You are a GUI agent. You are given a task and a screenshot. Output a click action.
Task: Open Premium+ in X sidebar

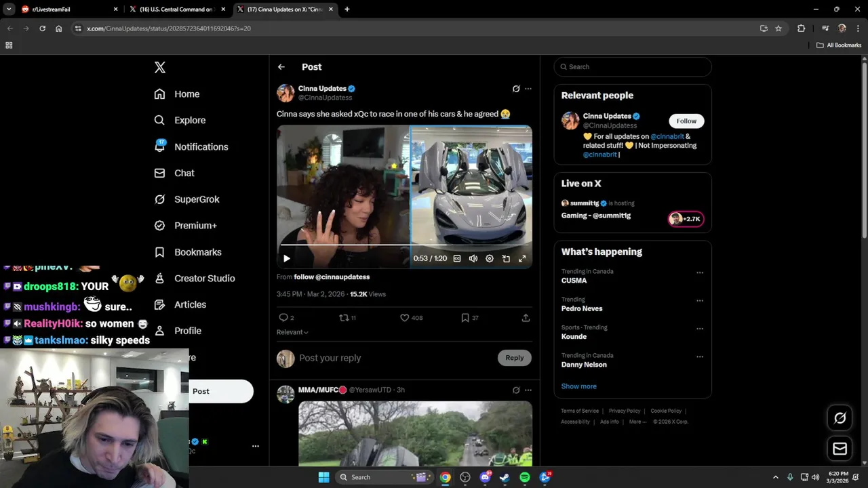pos(185,226)
